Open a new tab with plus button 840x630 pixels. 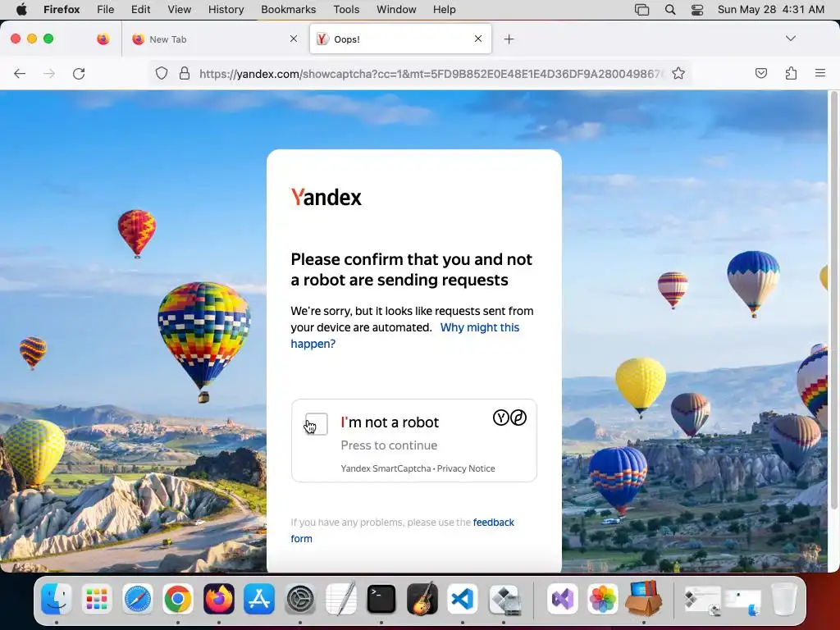tap(509, 39)
